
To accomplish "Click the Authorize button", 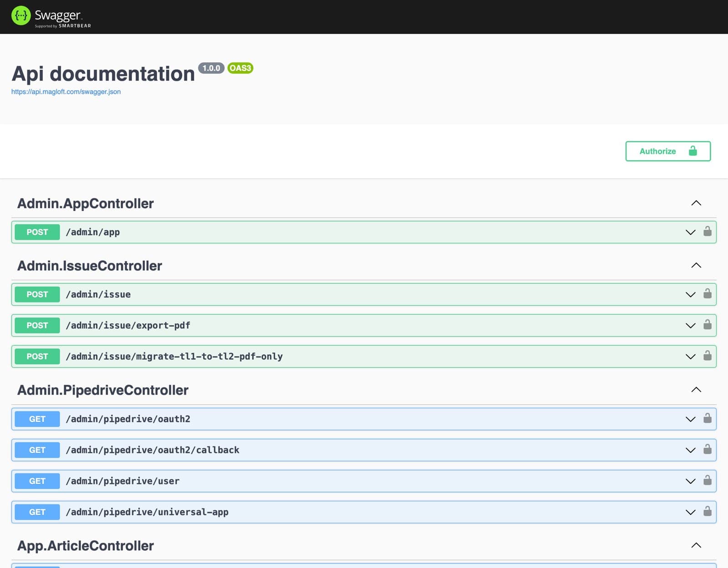I will [668, 151].
